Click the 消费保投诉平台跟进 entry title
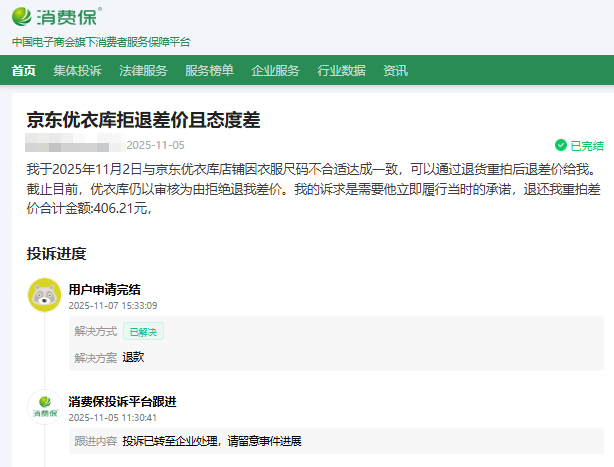 [122, 401]
